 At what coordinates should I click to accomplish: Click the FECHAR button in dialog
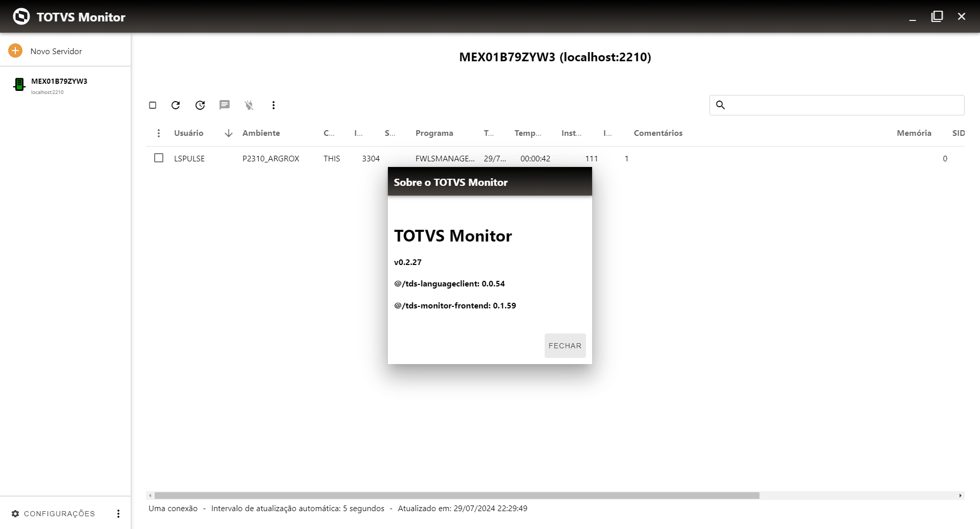(x=565, y=346)
